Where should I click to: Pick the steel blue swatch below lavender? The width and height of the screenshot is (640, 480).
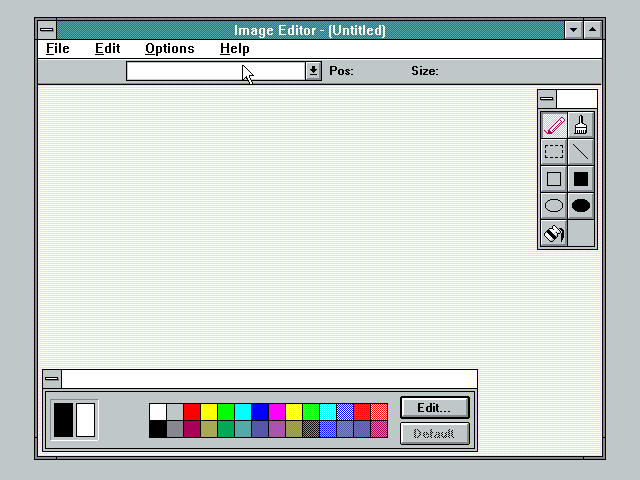click(345, 429)
